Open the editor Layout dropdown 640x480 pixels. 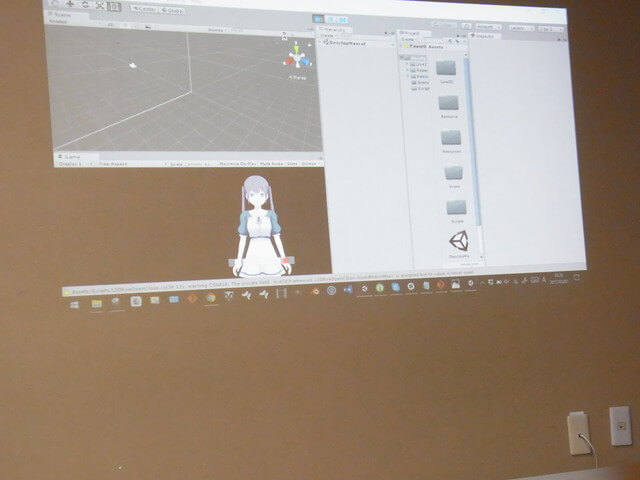(551, 29)
